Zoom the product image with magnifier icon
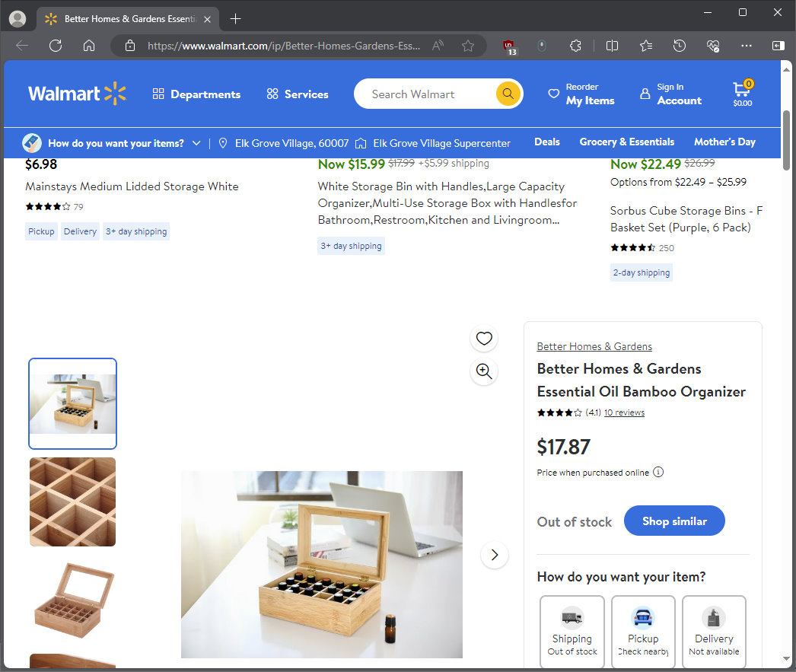 [x=484, y=371]
